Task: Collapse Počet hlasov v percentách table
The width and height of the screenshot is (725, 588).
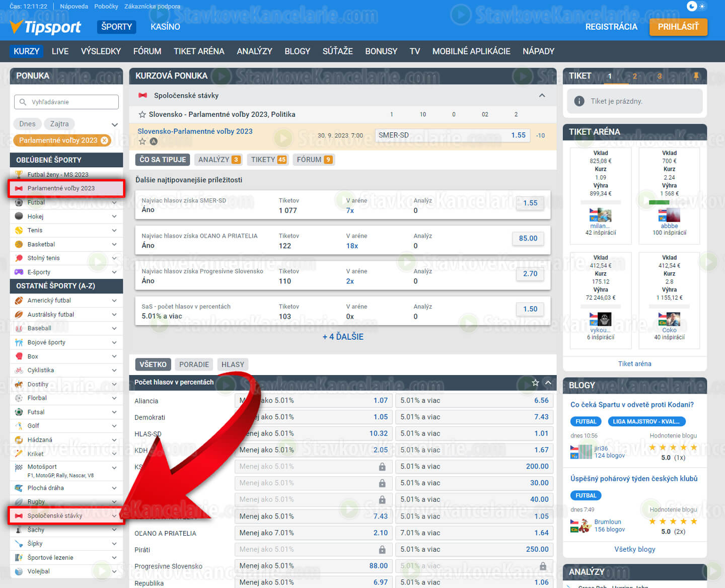Action: (548, 383)
